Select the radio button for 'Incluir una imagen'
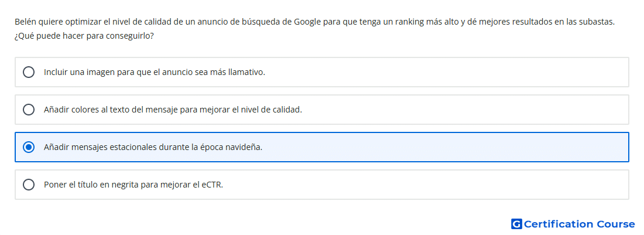Image resolution: width=644 pixels, height=235 pixels. [x=29, y=72]
